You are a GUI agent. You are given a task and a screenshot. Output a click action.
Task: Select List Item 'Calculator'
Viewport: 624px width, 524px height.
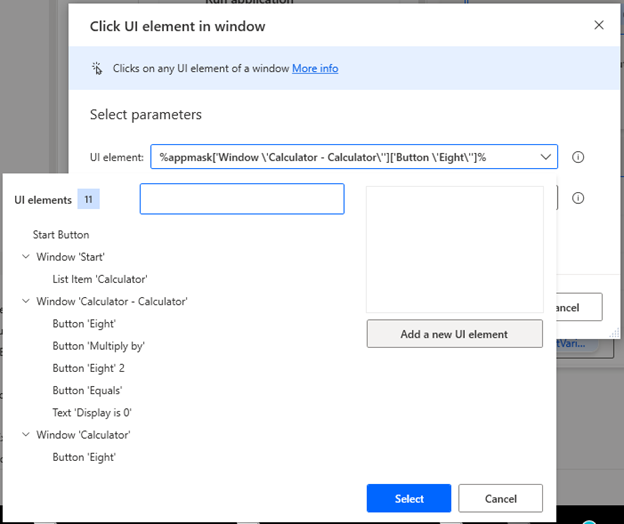(100, 279)
